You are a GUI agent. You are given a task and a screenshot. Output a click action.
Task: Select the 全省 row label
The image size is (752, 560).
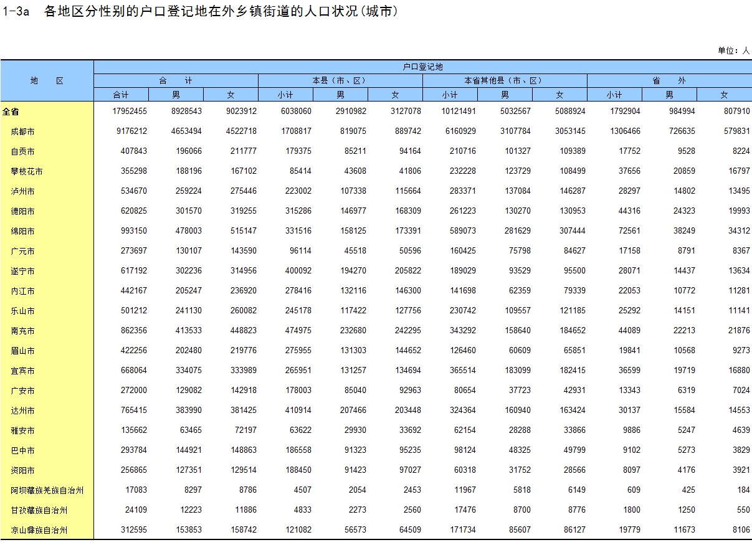point(11,112)
